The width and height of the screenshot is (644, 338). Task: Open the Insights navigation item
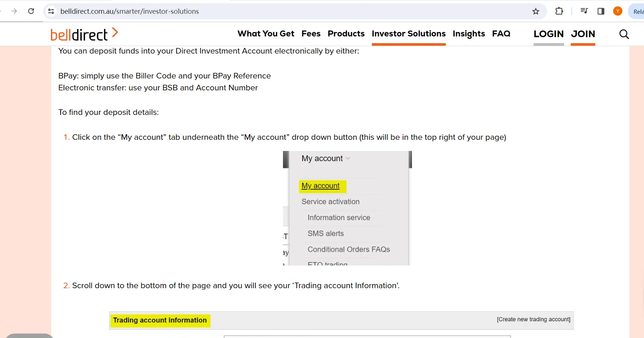pos(468,34)
